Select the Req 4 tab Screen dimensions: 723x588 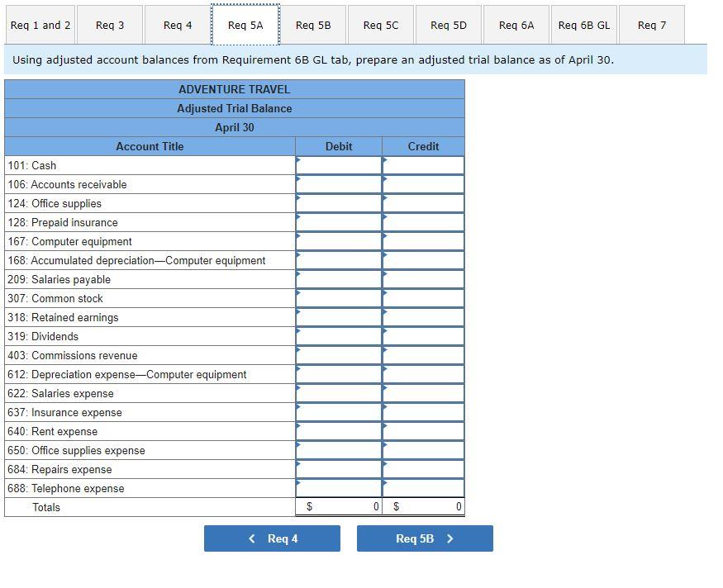tap(176, 25)
